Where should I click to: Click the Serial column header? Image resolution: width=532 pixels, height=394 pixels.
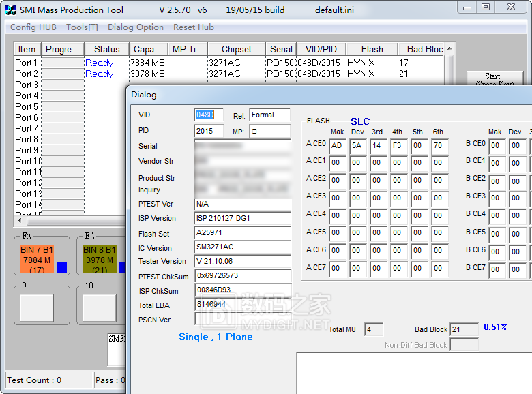pos(281,49)
